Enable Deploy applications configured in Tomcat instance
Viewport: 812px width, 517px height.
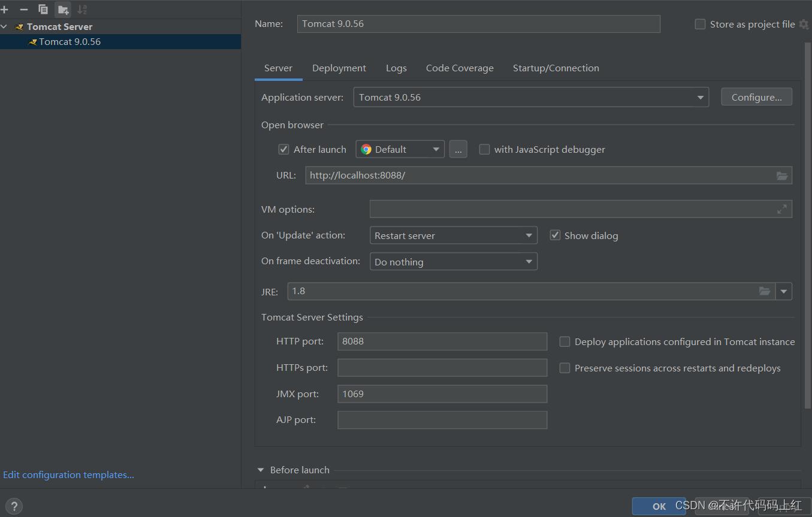tap(565, 341)
